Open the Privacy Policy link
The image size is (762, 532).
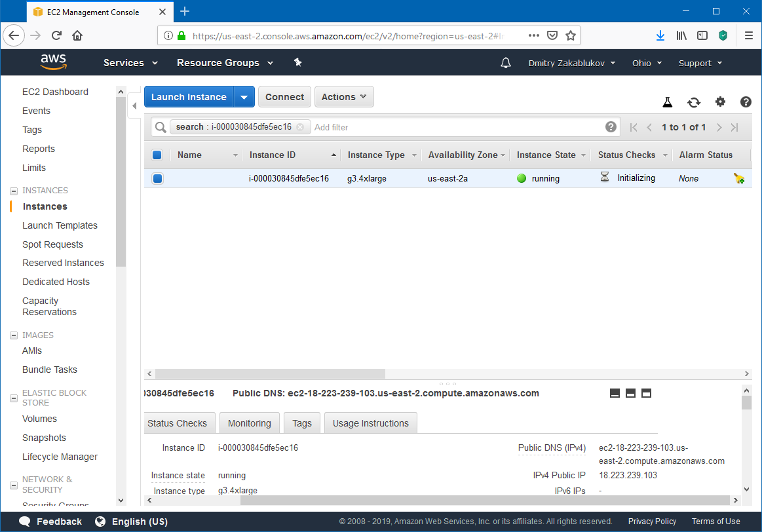(652, 522)
